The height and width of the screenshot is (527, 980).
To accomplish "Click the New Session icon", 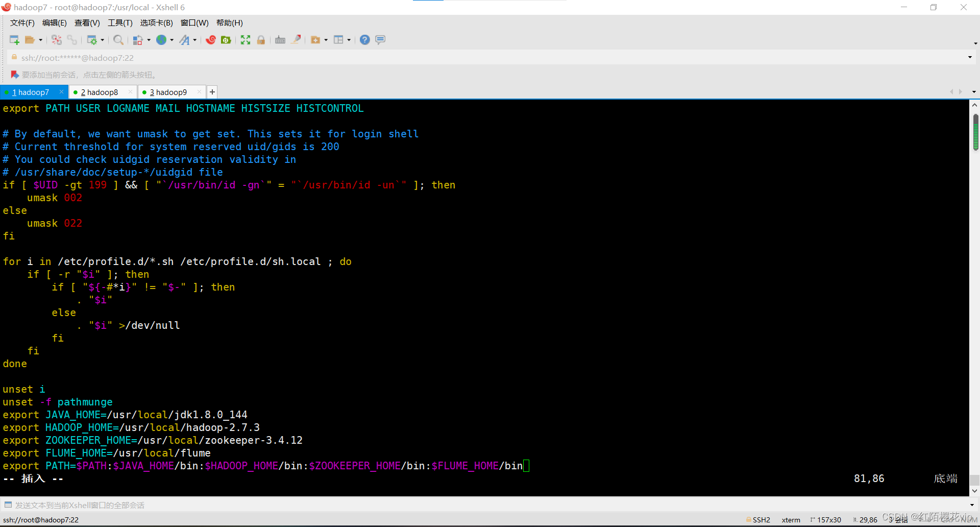I will pyautogui.click(x=14, y=40).
